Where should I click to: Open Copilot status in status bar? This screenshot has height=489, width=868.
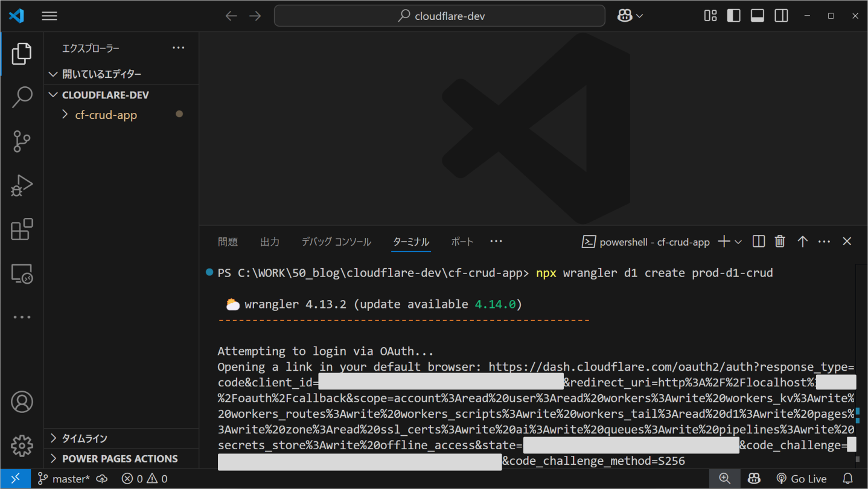coord(754,479)
